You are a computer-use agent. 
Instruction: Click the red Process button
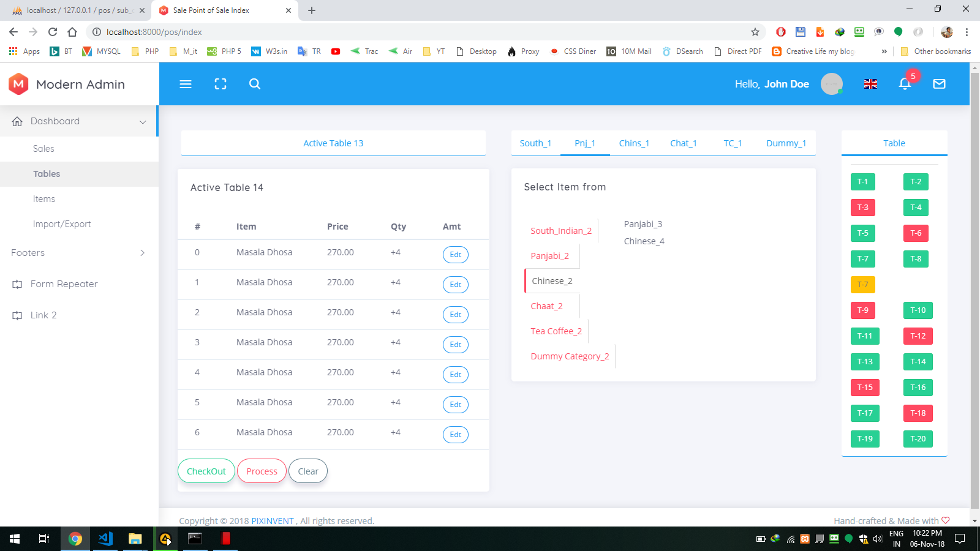[x=262, y=471]
